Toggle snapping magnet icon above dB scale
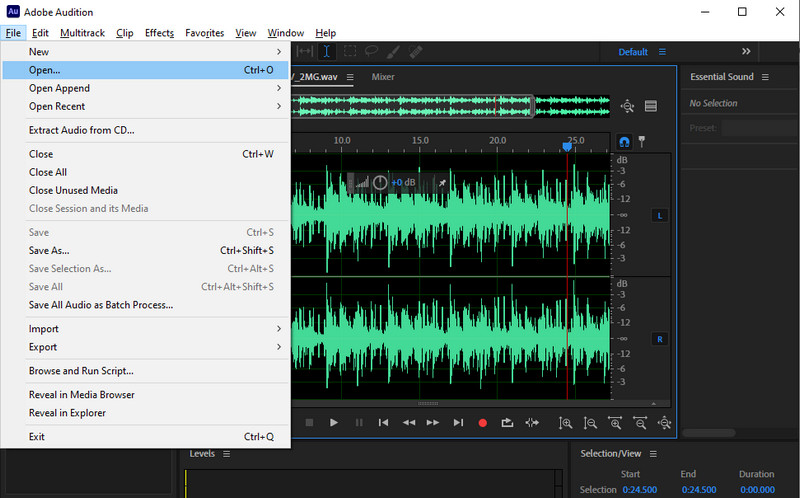 (x=625, y=141)
